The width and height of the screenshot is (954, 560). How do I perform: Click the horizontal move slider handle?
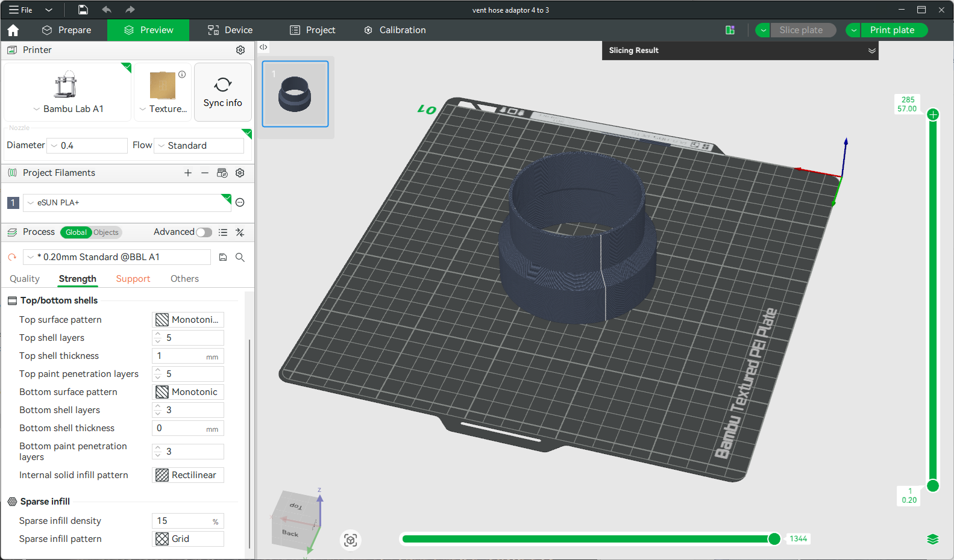[774, 539]
